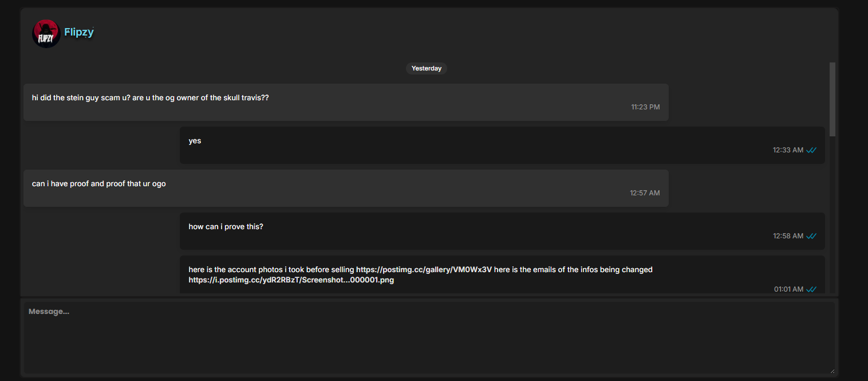The image size is (868, 381).
Task: Open Flipzy's profile avatar picture
Action: tap(46, 33)
